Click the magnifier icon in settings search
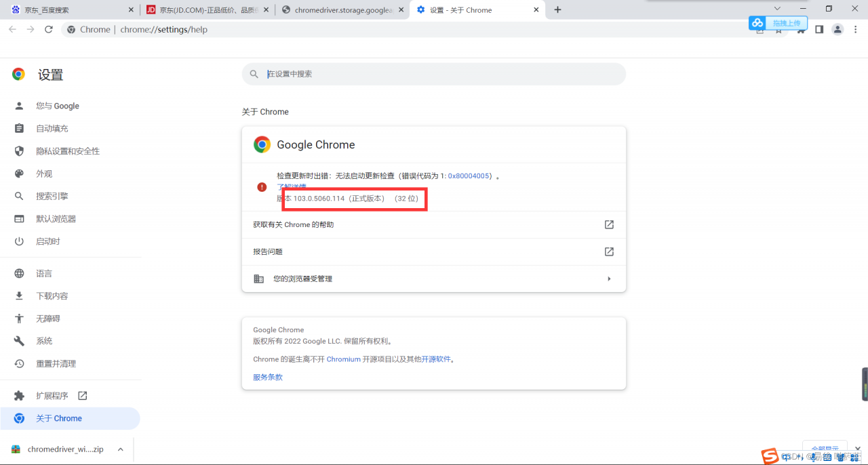The image size is (868, 465). click(254, 74)
